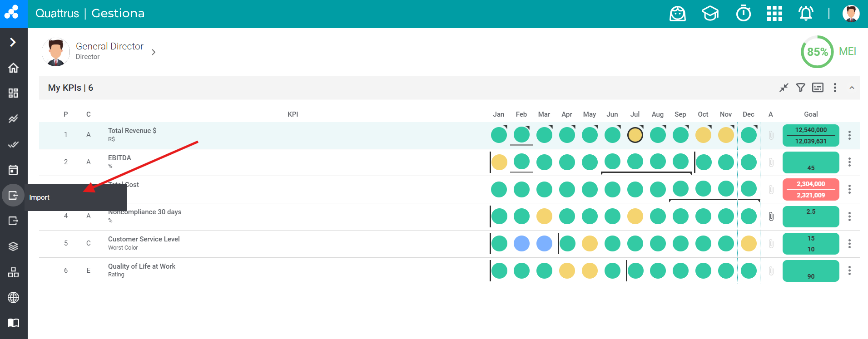Click Customer Service Level KPI name

click(x=144, y=239)
